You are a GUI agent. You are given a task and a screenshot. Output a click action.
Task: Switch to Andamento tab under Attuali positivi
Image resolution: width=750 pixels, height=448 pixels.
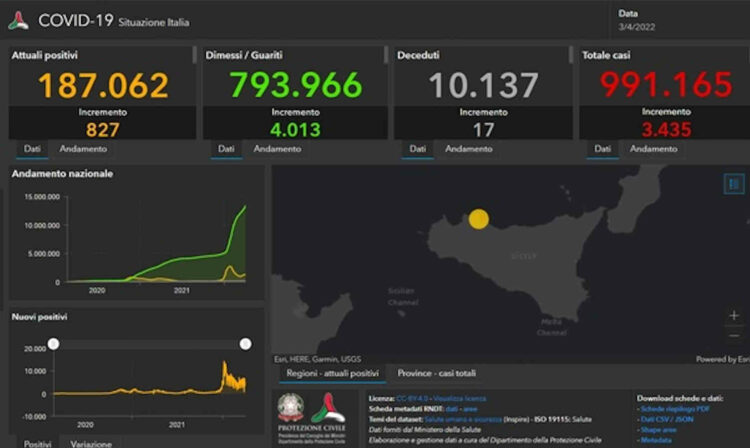(83, 149)
